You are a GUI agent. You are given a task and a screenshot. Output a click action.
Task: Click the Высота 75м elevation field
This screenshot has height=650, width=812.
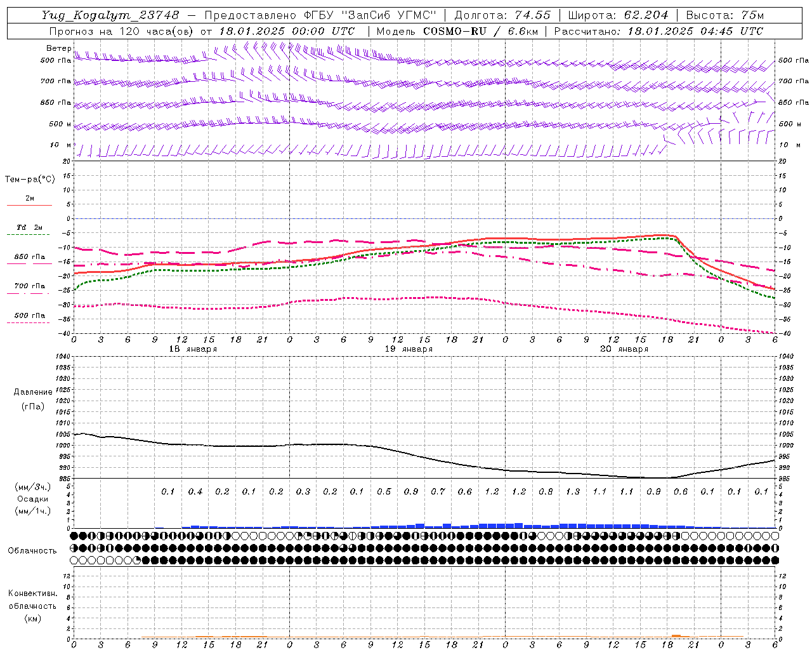(x=725, y=15)
